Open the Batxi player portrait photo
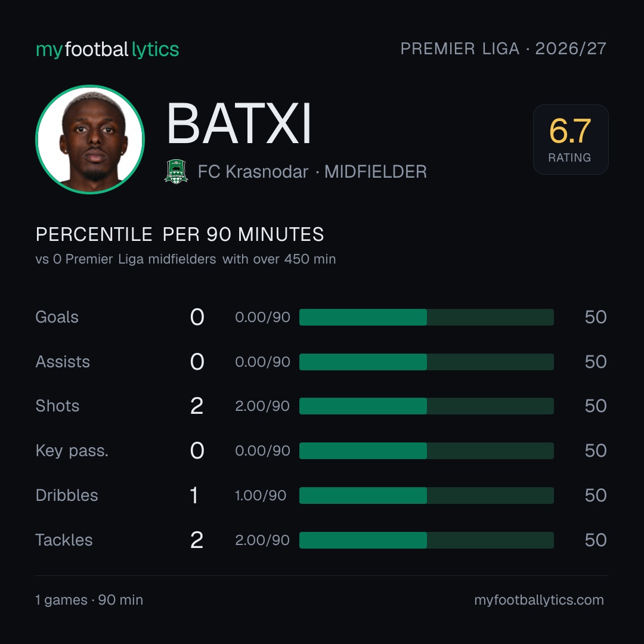The height and width of the screenshot is (644, 644). tap(90, 139)
